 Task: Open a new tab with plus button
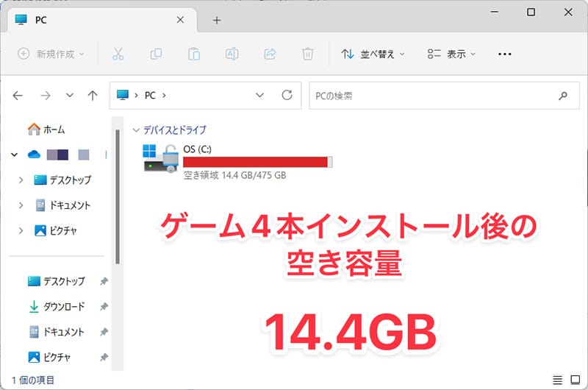coord(217,20)
